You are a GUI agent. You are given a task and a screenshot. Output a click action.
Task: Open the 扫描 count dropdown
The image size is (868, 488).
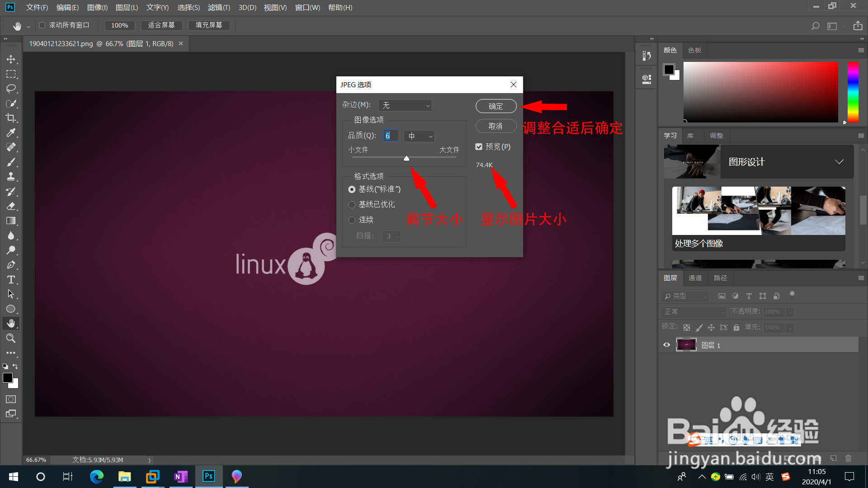(391, 236)
